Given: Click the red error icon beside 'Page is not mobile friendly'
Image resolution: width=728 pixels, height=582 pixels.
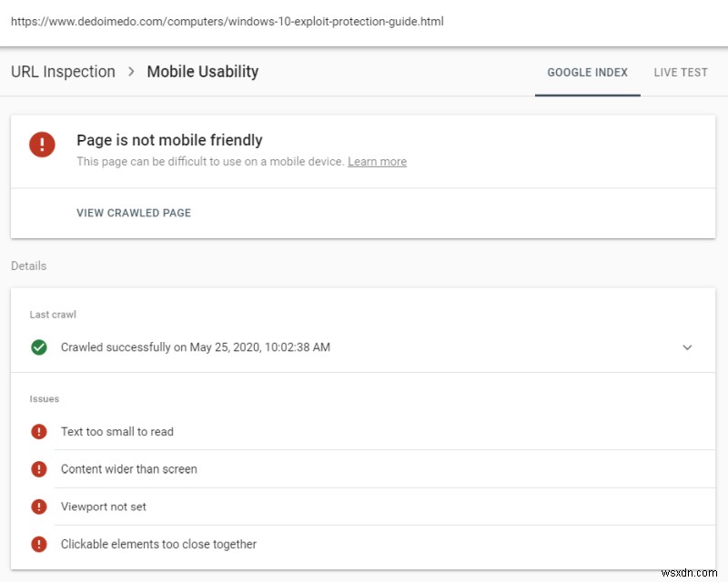Looking at the screenshot, I should 41,145.
